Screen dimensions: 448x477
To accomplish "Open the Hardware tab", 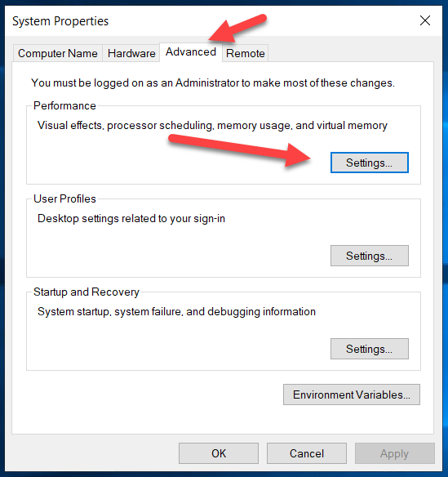I will point(131,53).
